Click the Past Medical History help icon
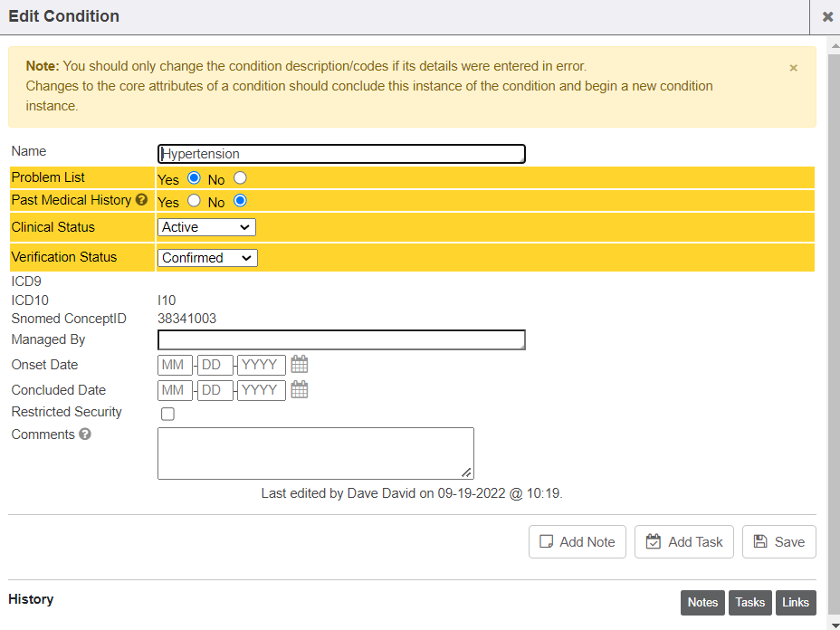The image size is (840, 630). click(141, 200)
